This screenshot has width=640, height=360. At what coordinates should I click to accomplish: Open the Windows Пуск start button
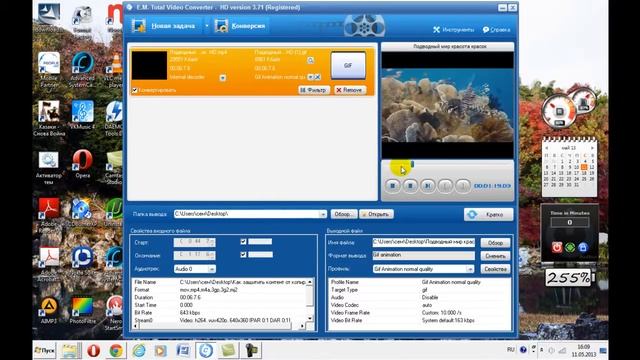tap(45, 350)
